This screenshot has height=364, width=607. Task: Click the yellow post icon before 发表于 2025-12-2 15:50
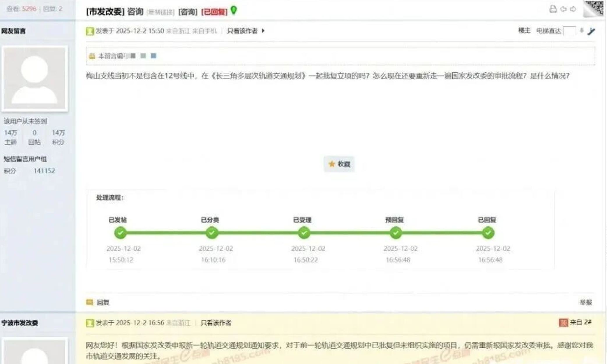(89, 31)
